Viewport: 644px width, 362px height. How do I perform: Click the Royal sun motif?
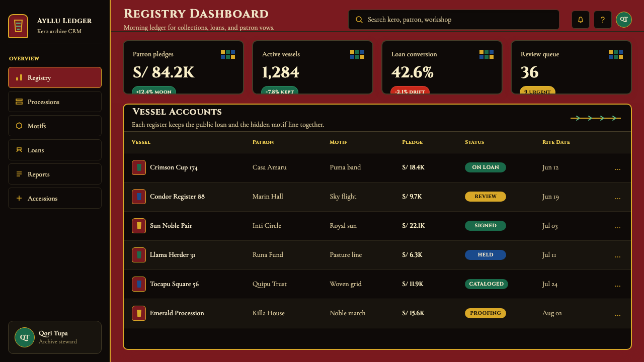343,226
